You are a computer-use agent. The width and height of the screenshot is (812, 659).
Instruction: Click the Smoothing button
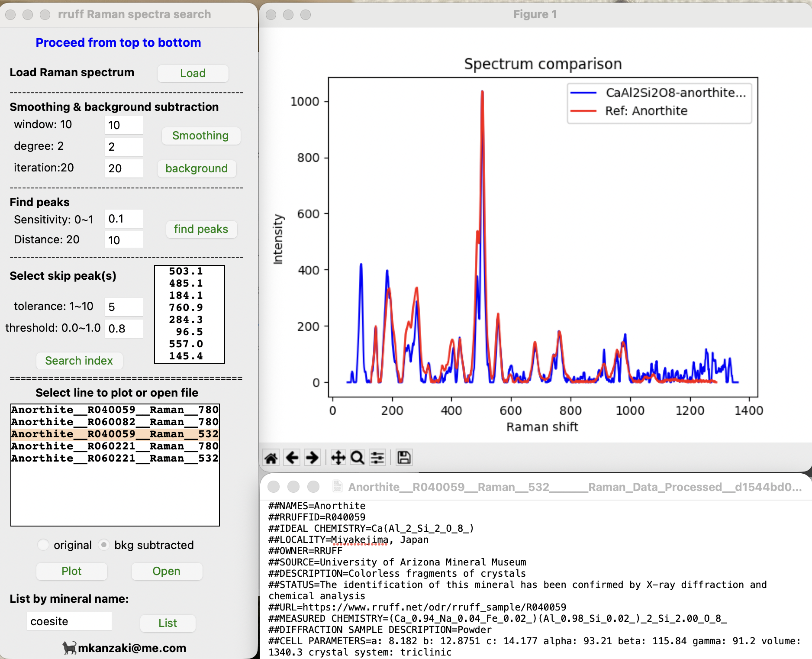click(200, 136)
